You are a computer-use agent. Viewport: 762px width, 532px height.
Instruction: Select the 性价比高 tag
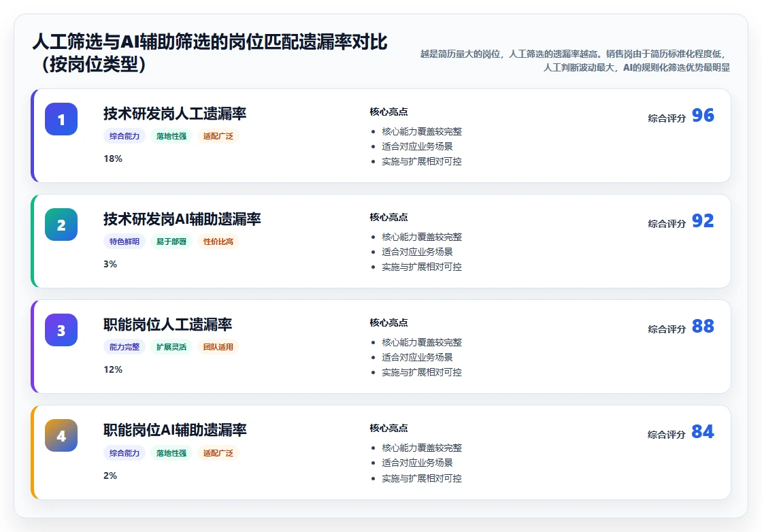pos(218,242)
